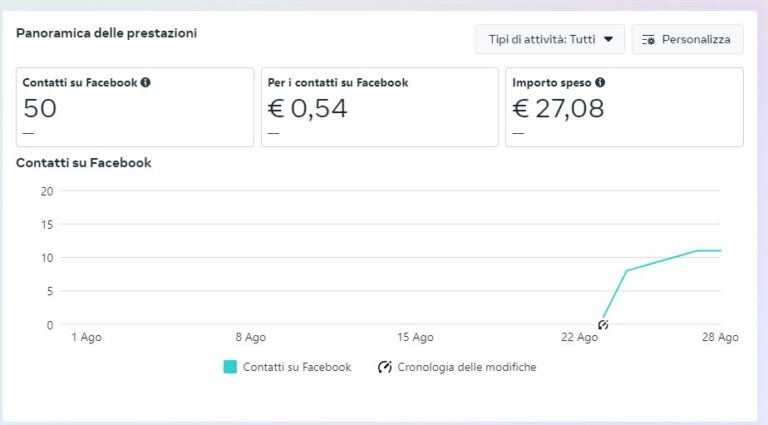Select the Importo speso card showing € 27,08
The height and width of the screenshot is (425, 768).
coord(624,107)
